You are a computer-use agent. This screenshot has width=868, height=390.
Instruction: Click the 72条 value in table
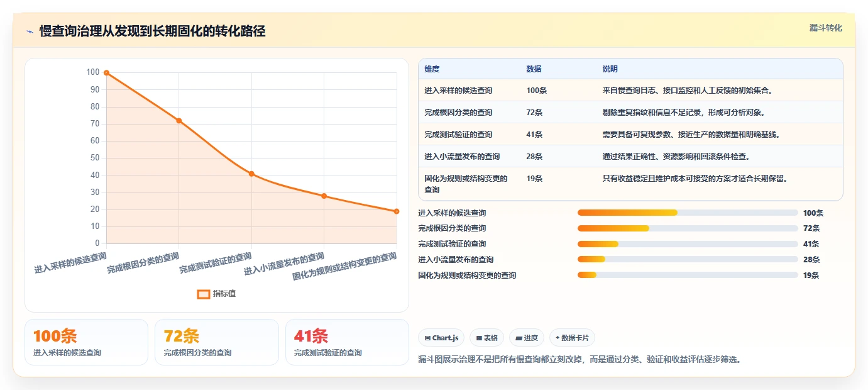click(x=534, y=113)
